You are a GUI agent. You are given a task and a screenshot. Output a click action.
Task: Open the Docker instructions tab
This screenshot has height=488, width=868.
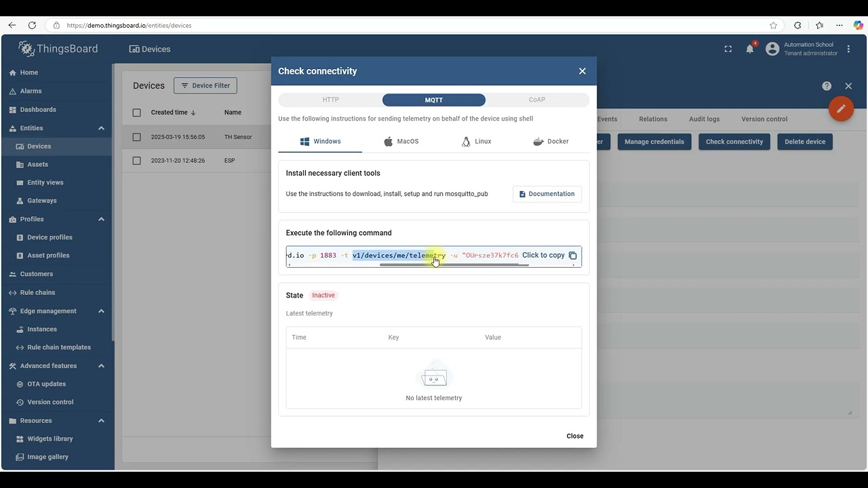coord(551,142)
